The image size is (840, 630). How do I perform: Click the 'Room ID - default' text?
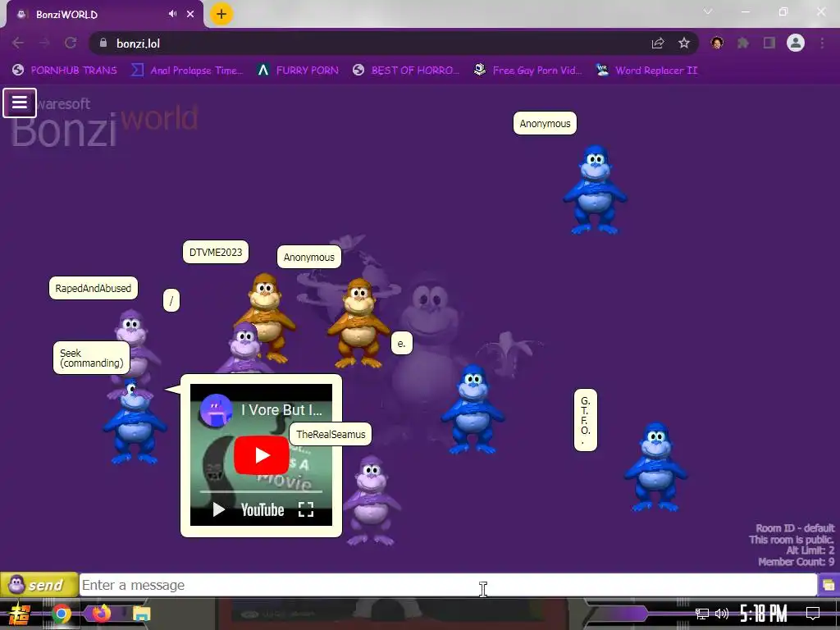tap(795, 528)
